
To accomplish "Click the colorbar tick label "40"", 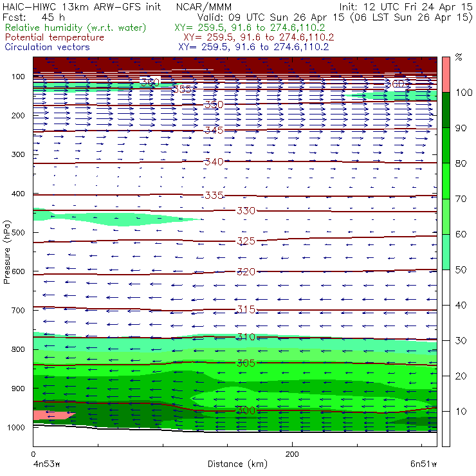I will [x=461, y=306].
